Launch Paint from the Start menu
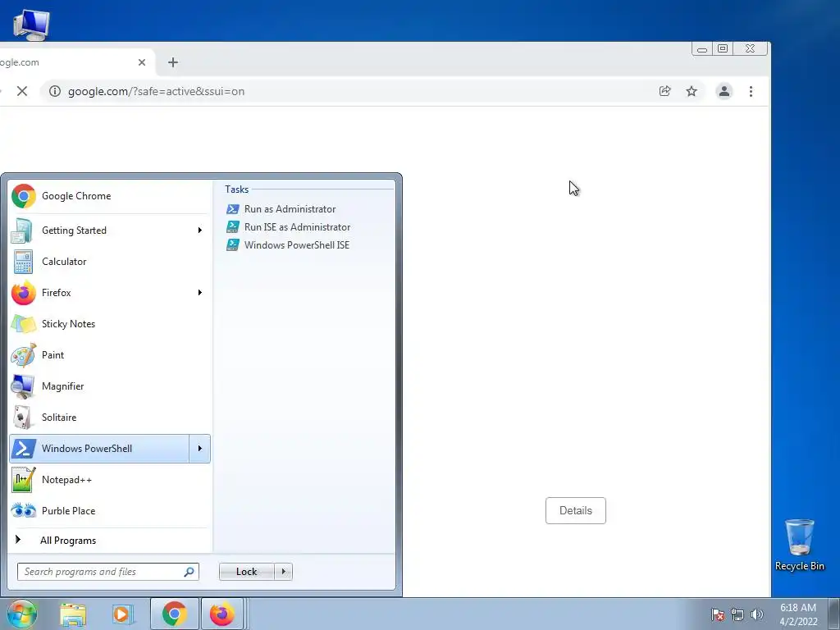The image size is (840, 630). (x=109, y=354)
